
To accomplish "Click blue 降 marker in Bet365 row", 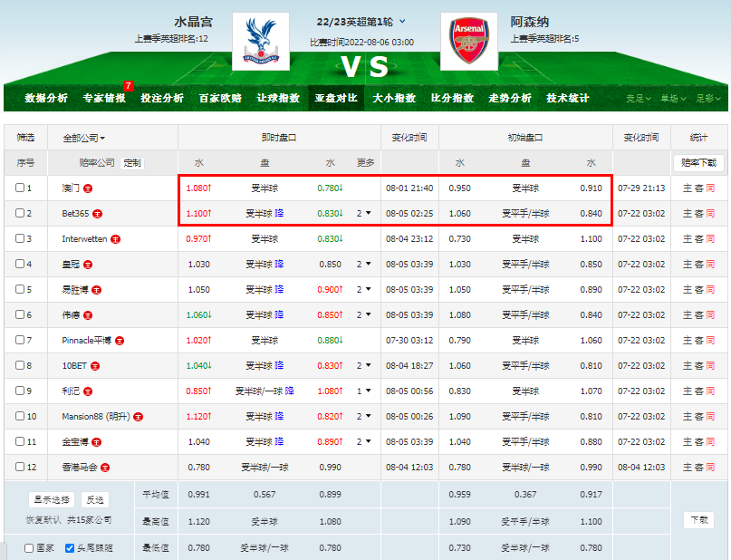I will click(279, 213).
